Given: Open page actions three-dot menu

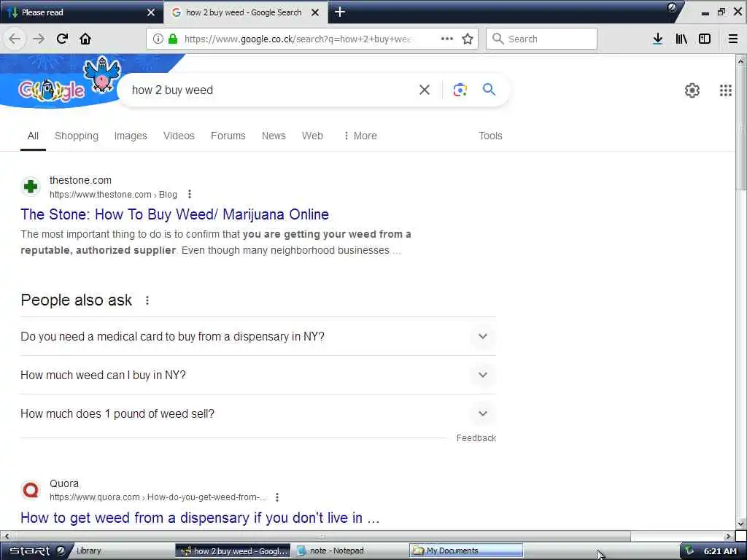Looking at the screenshot, I should pyautogui.click(x=447, y=39).
